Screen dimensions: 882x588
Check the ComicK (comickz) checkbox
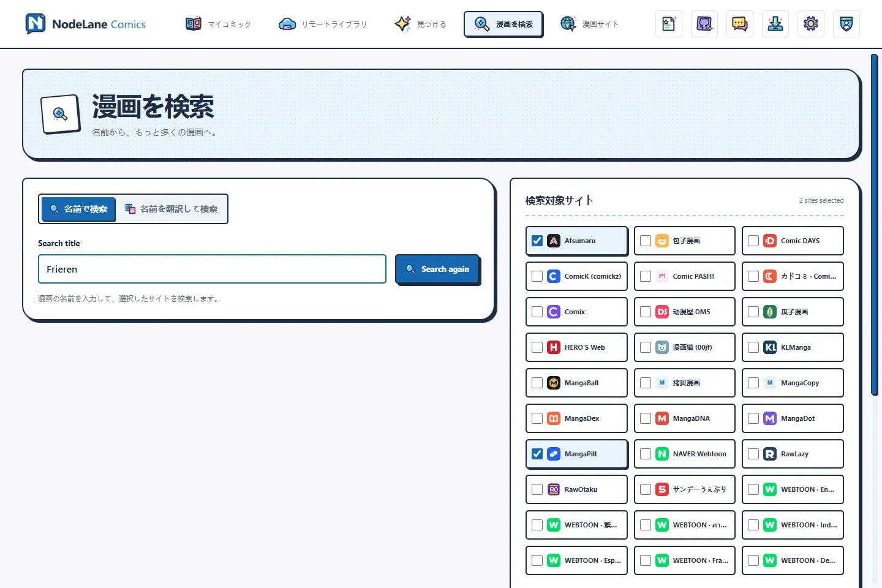(537, 276)
